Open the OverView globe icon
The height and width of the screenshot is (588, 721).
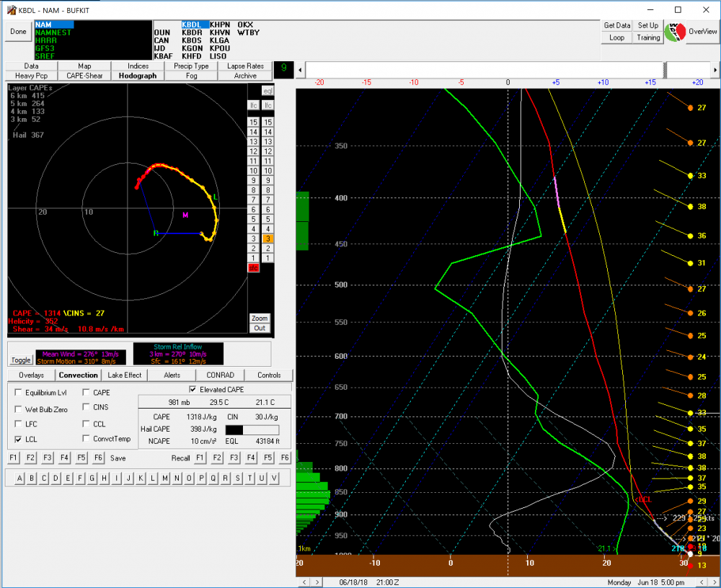[x=675, y=32]
